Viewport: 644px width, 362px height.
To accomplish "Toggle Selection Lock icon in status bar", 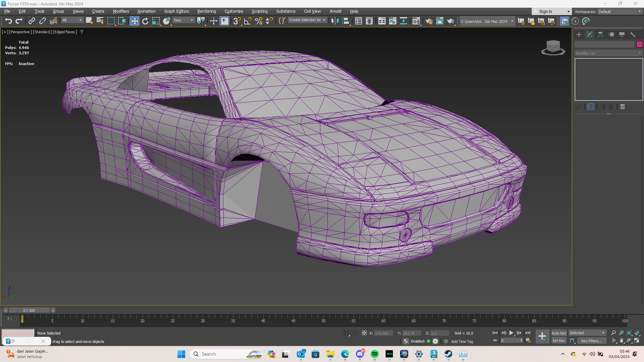I will coord(355,333).
